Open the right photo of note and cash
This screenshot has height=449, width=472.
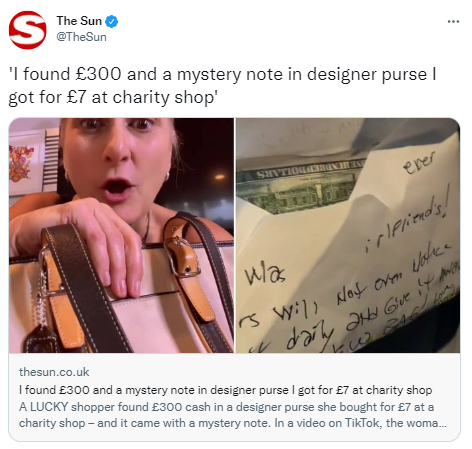click(x=348, y=235)
